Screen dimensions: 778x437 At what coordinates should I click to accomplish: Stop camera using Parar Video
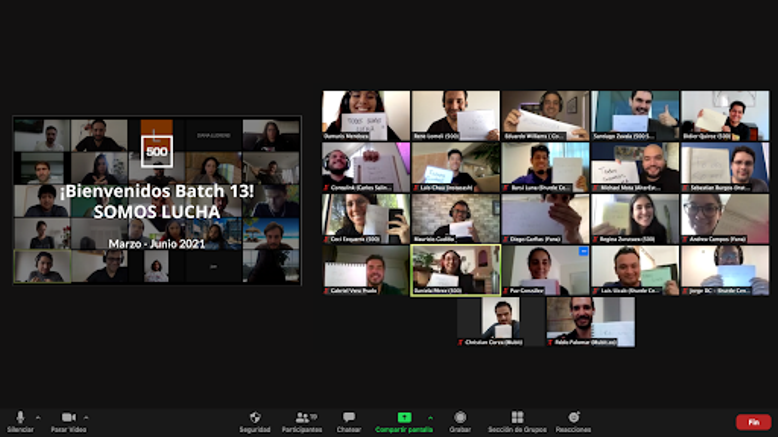(68, 418)
